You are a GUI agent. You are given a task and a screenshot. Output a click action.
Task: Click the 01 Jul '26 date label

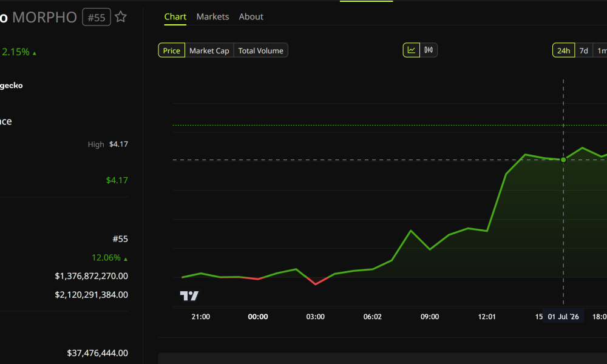coord(563,317)
